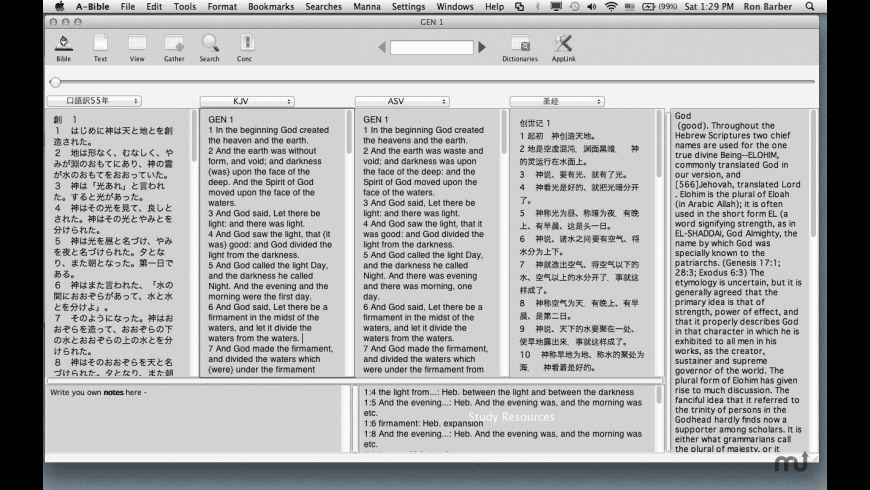
Task: Click the Time Machine icon
Action: click(574, 7)
